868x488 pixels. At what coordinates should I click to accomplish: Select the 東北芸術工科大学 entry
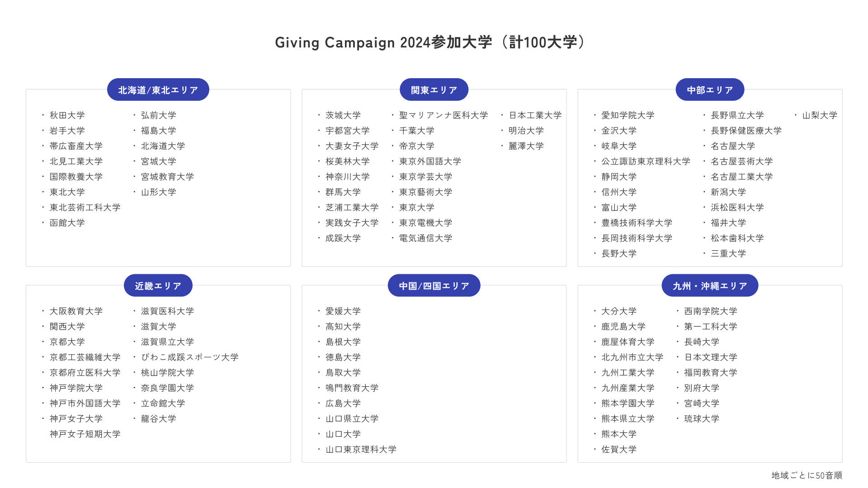tap(85, 207)
